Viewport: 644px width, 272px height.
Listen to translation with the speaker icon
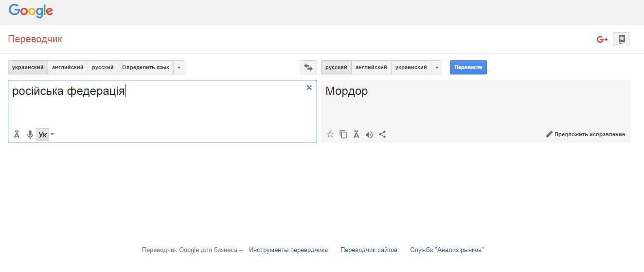(369, 135)
